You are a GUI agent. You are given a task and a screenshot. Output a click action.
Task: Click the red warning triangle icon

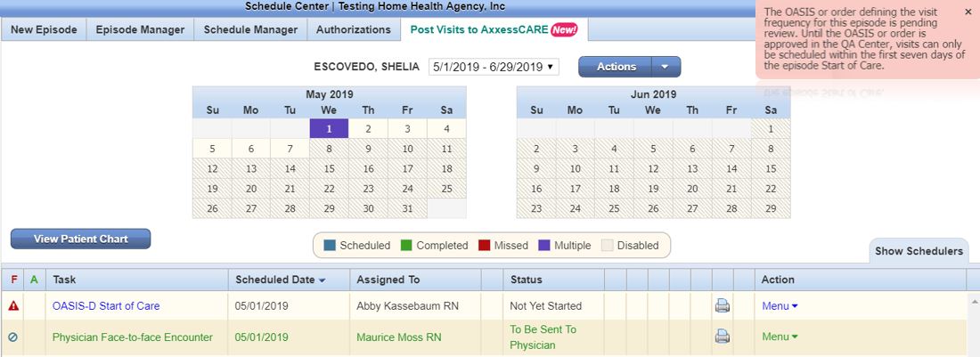coord(13,306)
